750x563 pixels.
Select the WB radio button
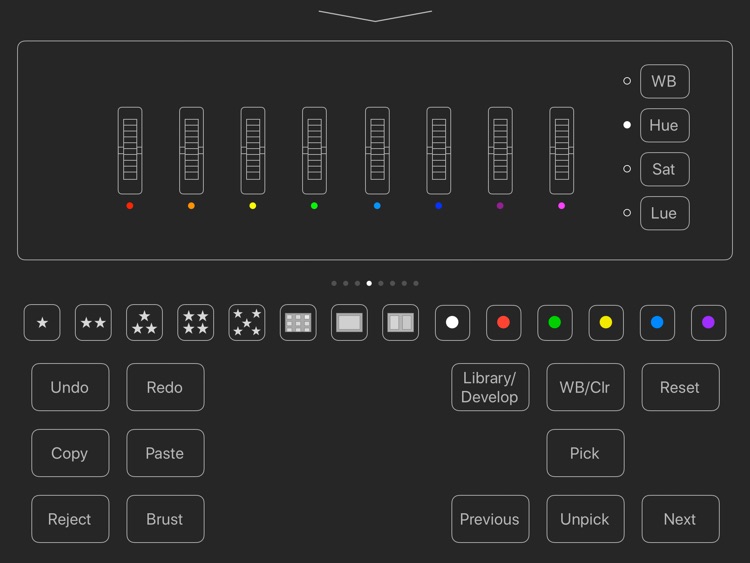click(x=627, y=81)
